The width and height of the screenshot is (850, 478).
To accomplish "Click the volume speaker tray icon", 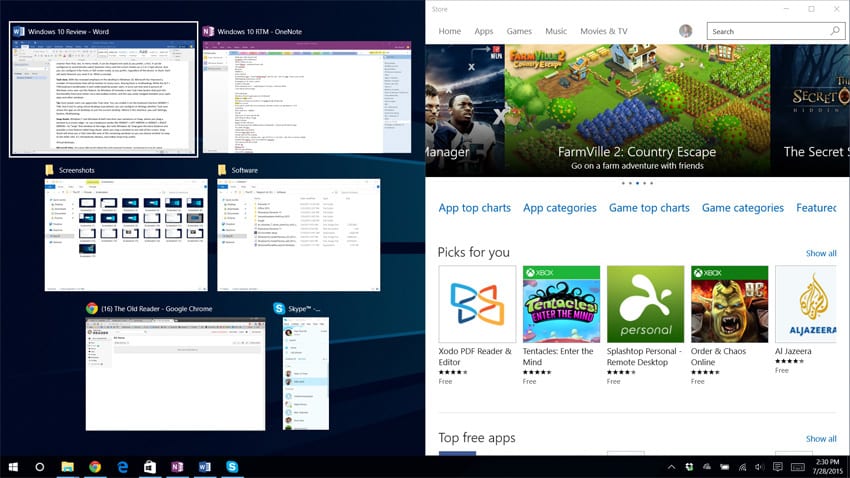I will tap(759, 467).
